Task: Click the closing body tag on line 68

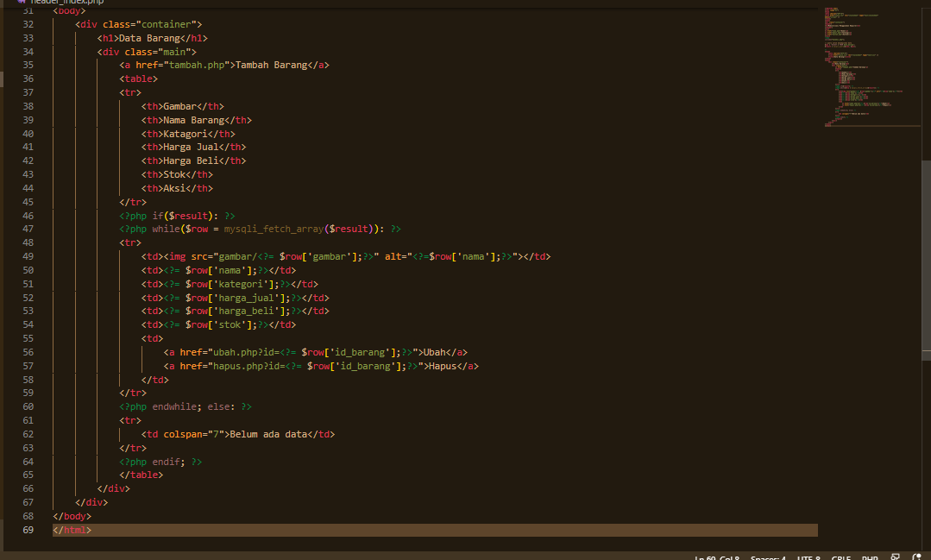Action: (72, 516)
